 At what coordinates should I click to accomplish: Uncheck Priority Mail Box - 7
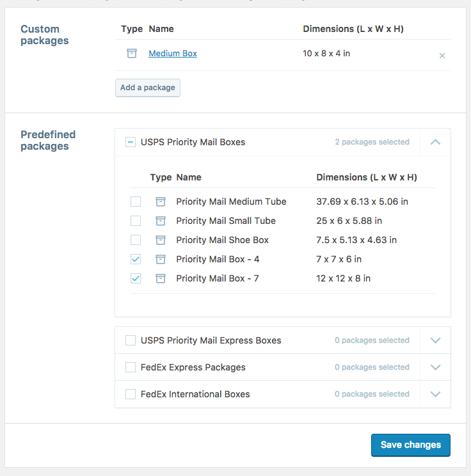click(x=136, y=278)
